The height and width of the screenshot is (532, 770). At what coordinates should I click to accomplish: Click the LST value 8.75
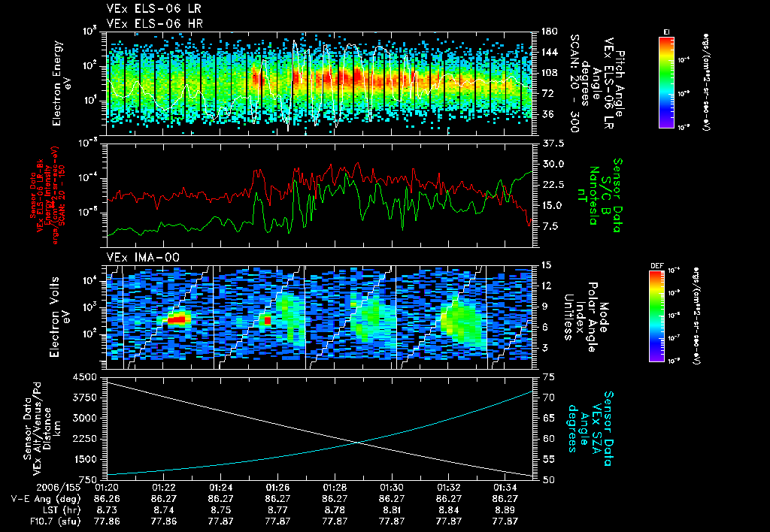click(x=220, y=510)
